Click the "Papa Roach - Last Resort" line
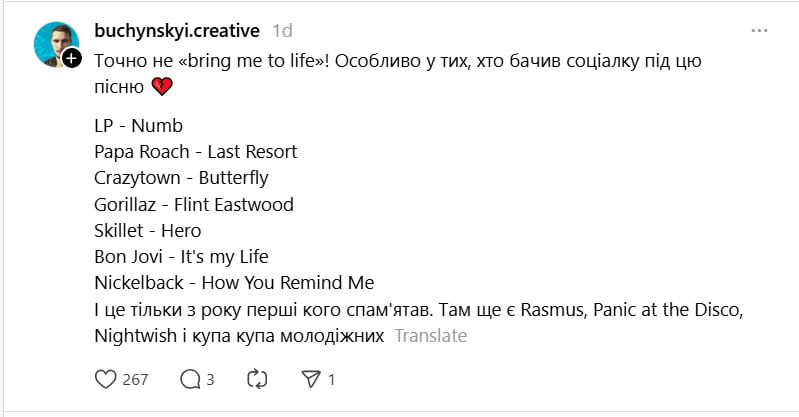The image size is (799, 417). pyautogui.click(x=195, y=152)
